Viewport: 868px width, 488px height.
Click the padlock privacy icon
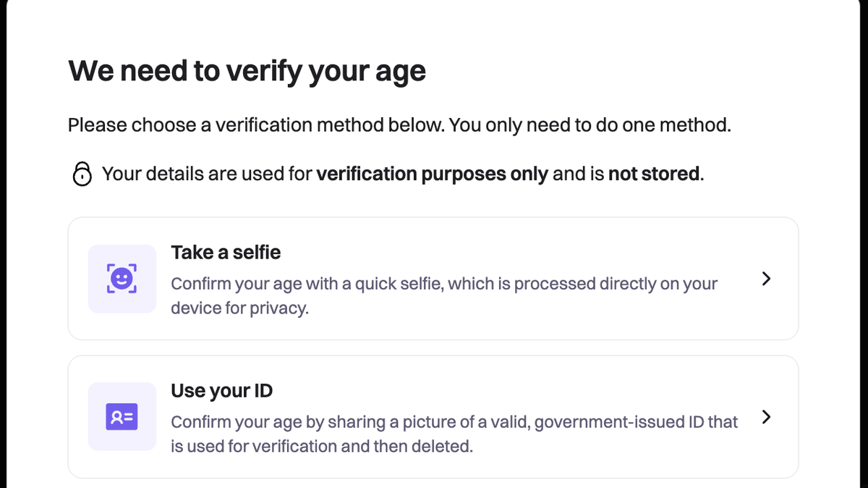82,174
